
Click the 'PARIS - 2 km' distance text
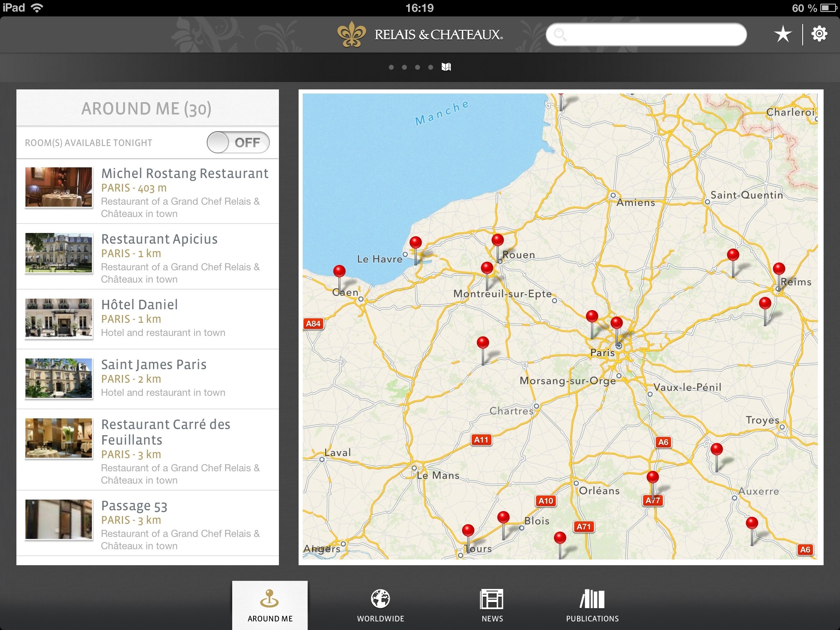point(131,379)
